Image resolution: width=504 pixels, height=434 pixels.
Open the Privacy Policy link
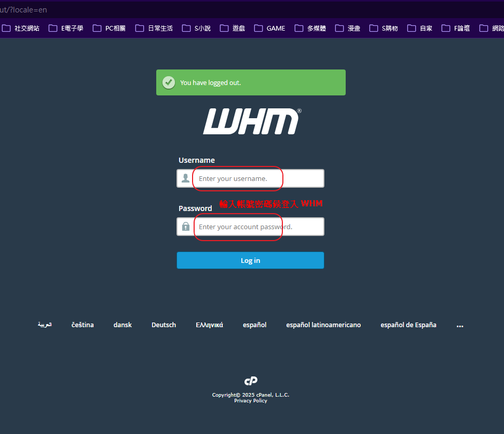pos(250,401)
